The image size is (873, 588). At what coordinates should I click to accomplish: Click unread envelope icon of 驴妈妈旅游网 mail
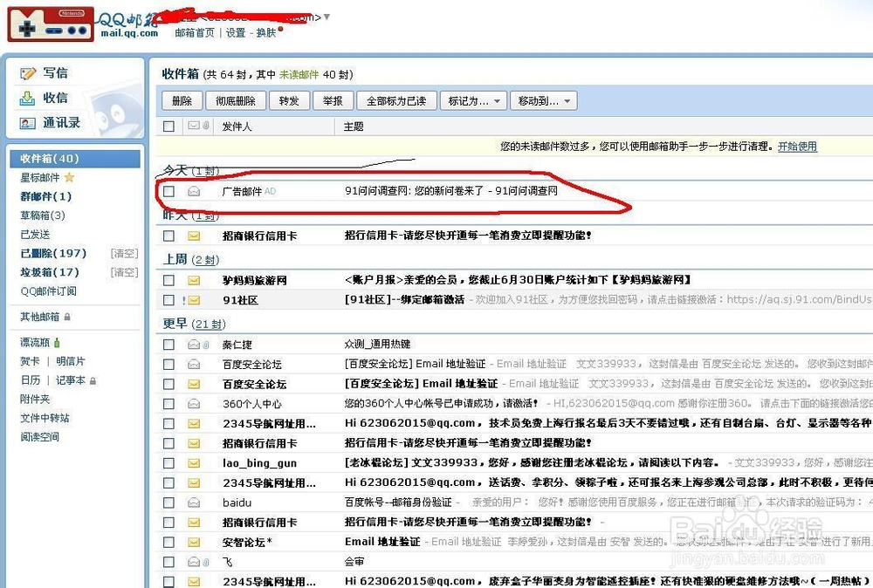194,280
